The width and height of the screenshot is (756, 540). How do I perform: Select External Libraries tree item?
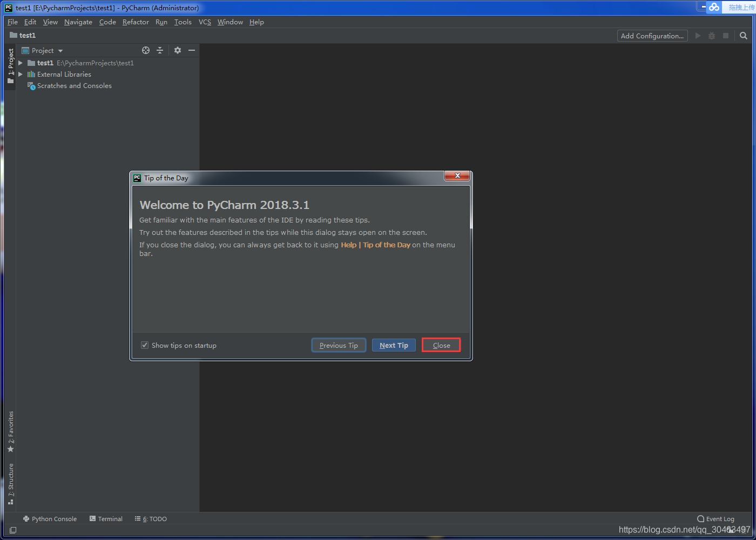coord(64,75)
